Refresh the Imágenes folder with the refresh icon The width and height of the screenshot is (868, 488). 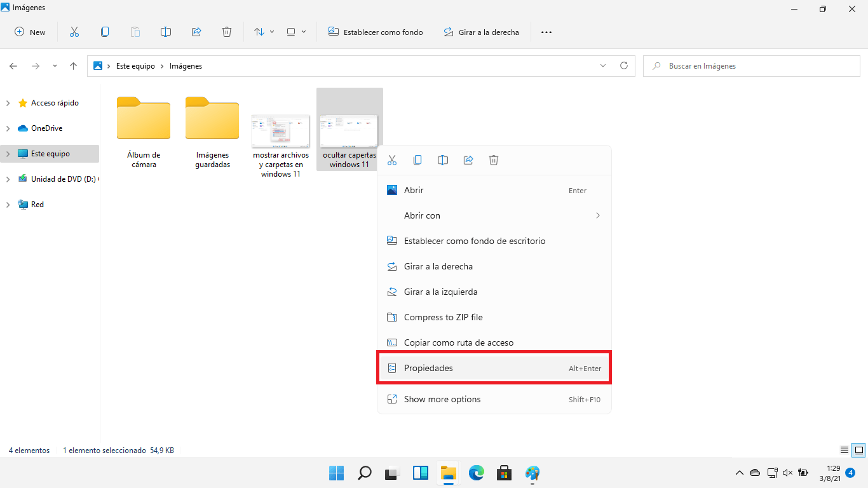pos(623,65)
